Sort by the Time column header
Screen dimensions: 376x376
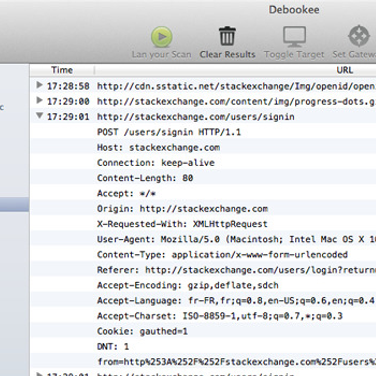coord(62,70)
